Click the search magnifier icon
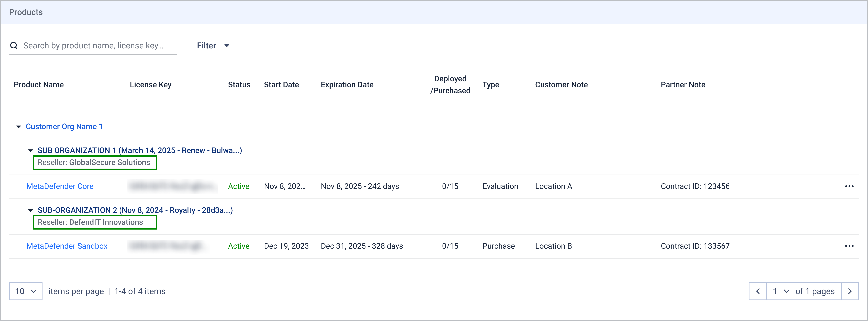868x321 pixels. pyautogui.click(x=14, y=45)
